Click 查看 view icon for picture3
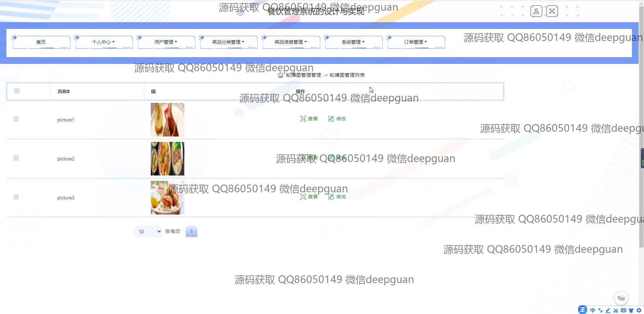 click(303, 197)
